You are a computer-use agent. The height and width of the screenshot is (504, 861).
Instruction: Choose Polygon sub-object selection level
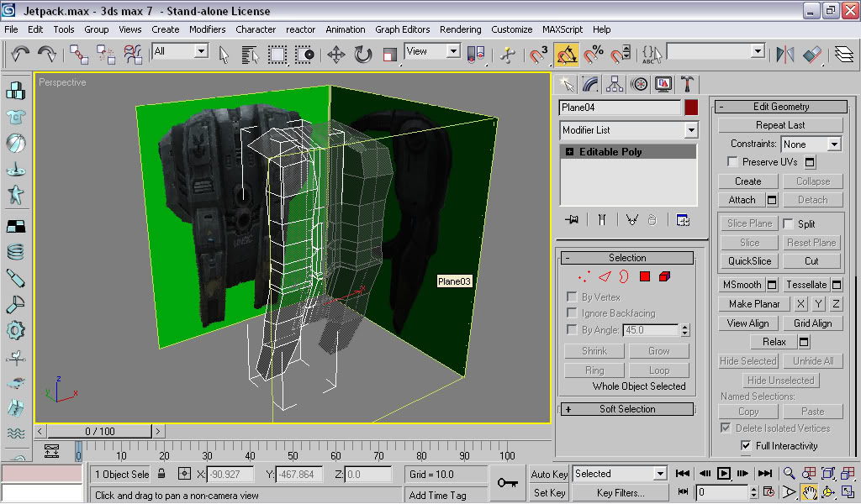coord(645,276)
